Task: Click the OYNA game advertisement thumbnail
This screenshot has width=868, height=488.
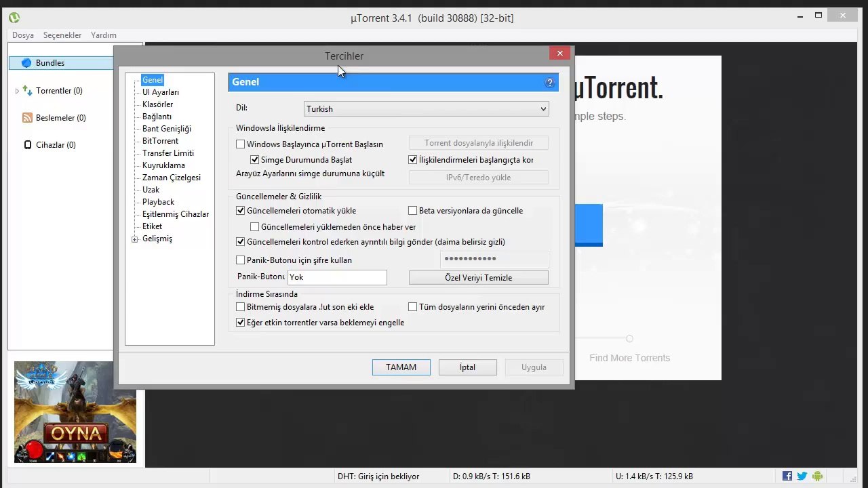Action: pyautogui.click(x=75, y=412)
